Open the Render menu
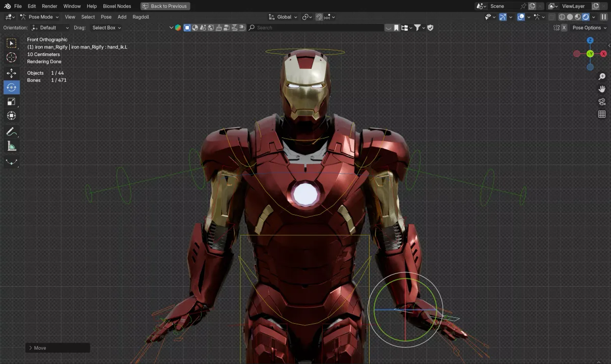Image resolution: width=611 pixels, height=364 pixels. click(49, 6)
